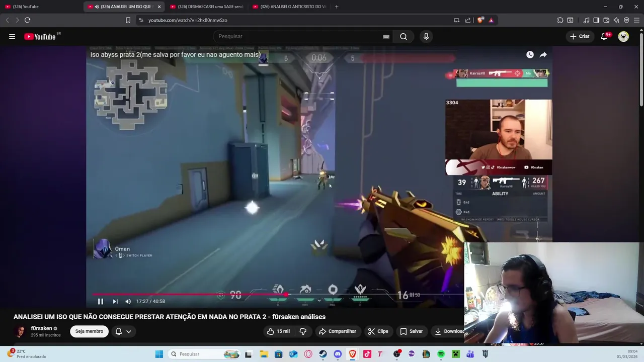Viewport: 644px width, 362px height.
Task: Open the browser main menu
Action: 637,20
